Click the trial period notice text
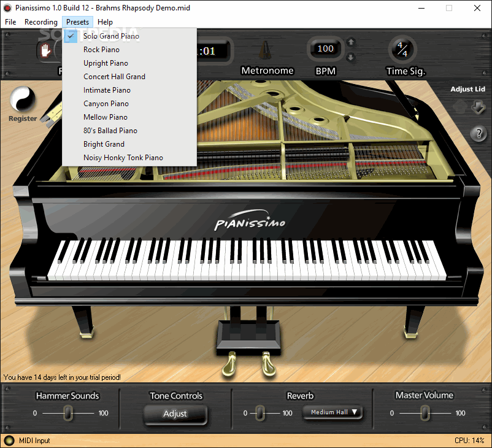Screen dimensions: 492x448 [x=62, y=377]
